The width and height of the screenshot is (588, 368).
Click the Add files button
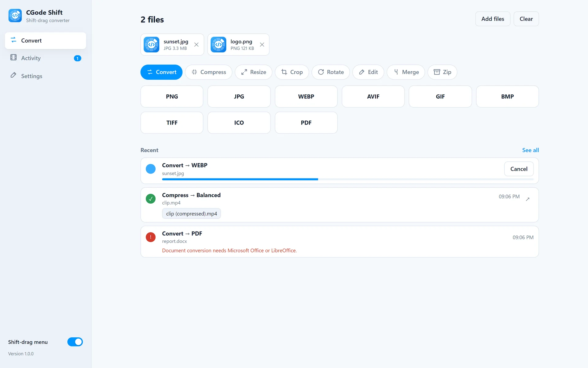(x=493, y=19)
